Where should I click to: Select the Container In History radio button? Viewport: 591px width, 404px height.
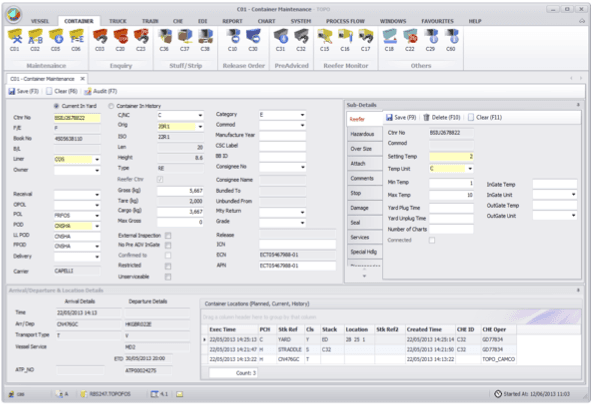(111, 106)
